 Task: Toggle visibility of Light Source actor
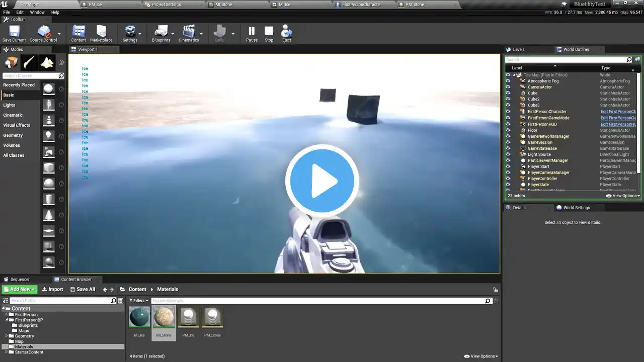point(508,154)
